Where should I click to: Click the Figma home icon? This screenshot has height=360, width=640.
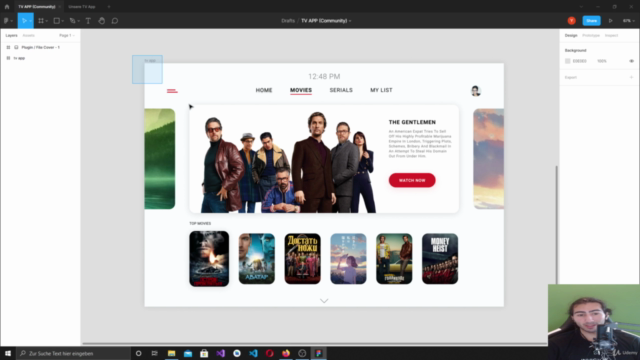click(x=7, y=7)
